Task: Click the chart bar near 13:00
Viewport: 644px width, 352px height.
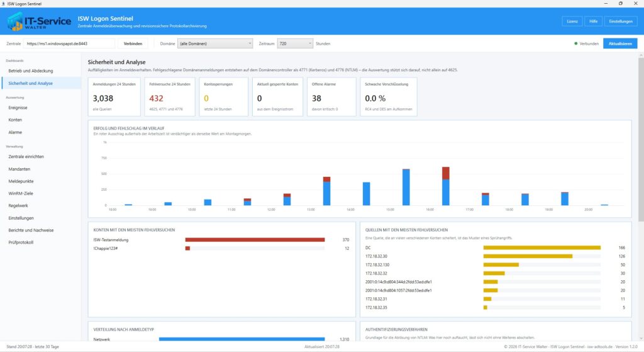Action: [326, 191]
